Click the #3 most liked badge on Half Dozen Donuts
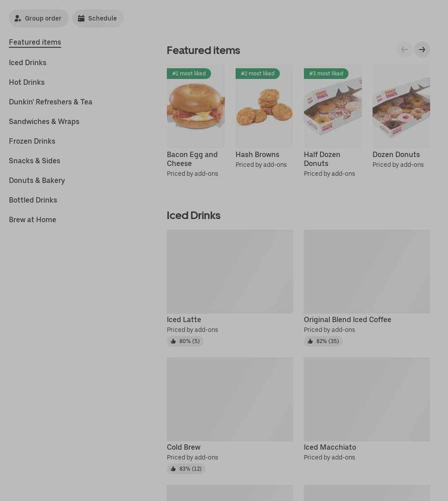448x501 pixels. click(x=326, y=74)
